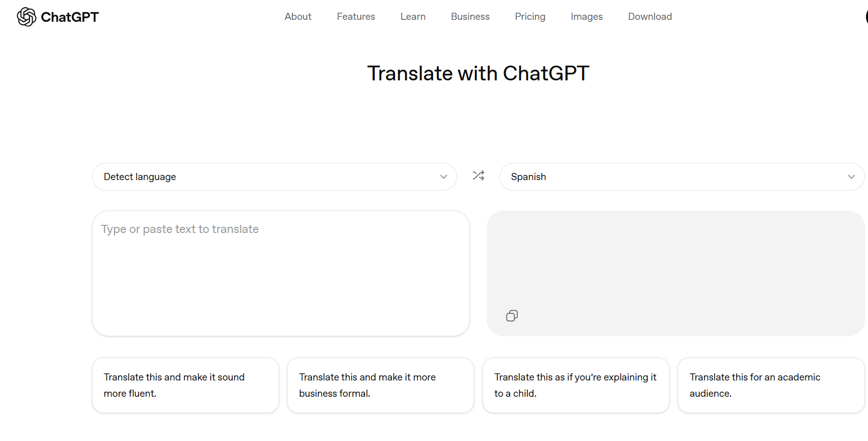This screenshot has width=868, height=441.
Task: Choose 'make it more business formal' suggestion
Action: (x=380, y=385)
